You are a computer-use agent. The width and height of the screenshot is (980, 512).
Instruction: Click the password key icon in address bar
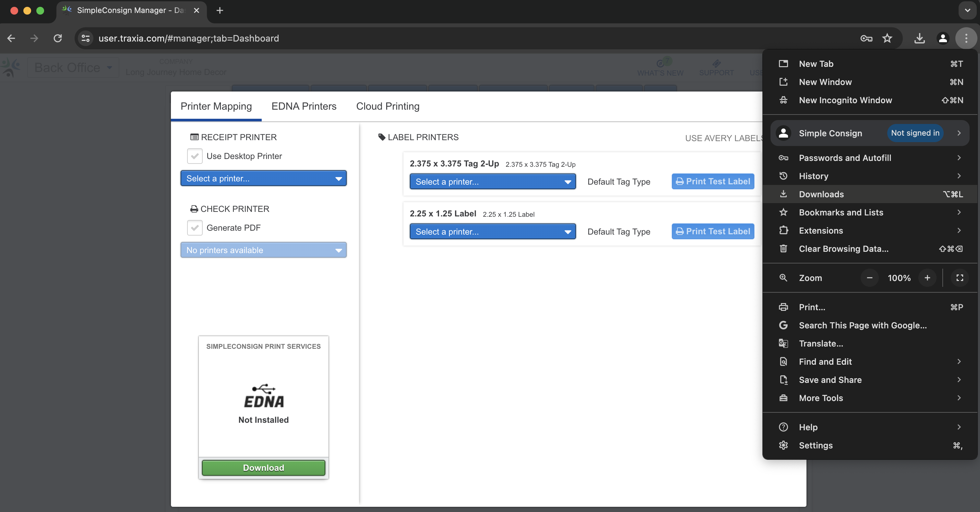pos(866,38)
